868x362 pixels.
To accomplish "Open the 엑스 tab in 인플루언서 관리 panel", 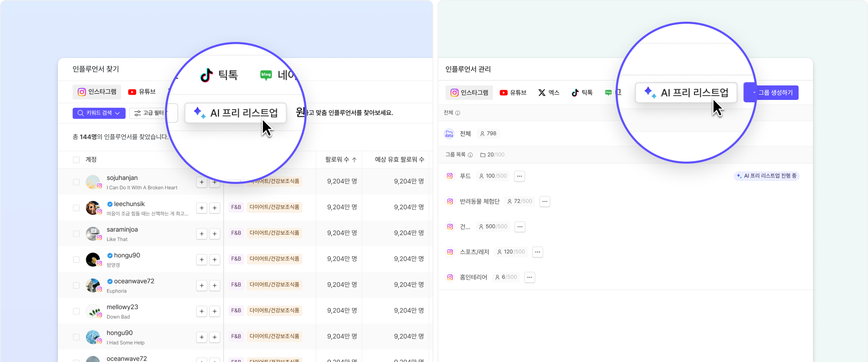I will (x=549, y=93).
